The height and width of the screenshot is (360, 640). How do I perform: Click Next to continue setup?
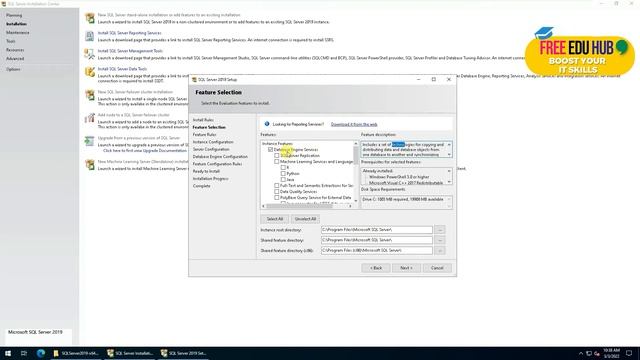coord(406,268)
